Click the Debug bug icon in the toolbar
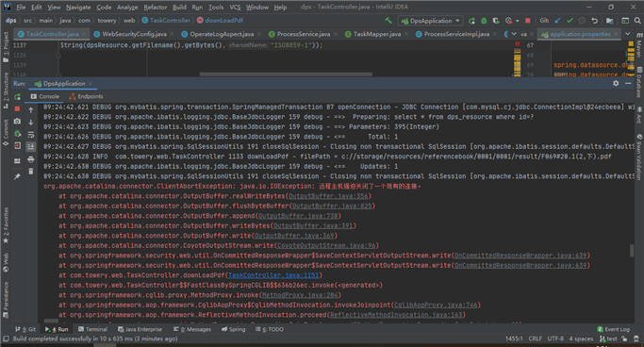This screenshot has height=347, width=644. tap(484, 21)
